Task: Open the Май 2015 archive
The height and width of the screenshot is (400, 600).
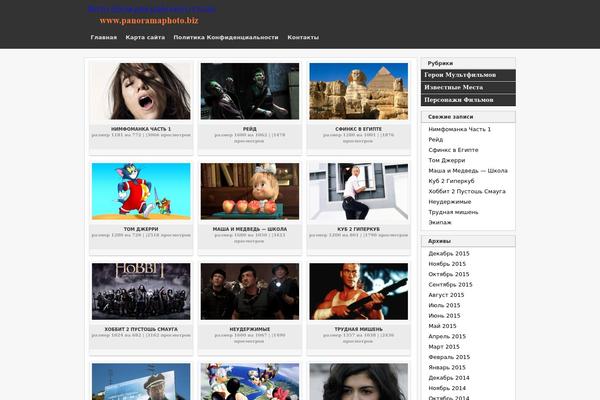Action: point(442,326)
